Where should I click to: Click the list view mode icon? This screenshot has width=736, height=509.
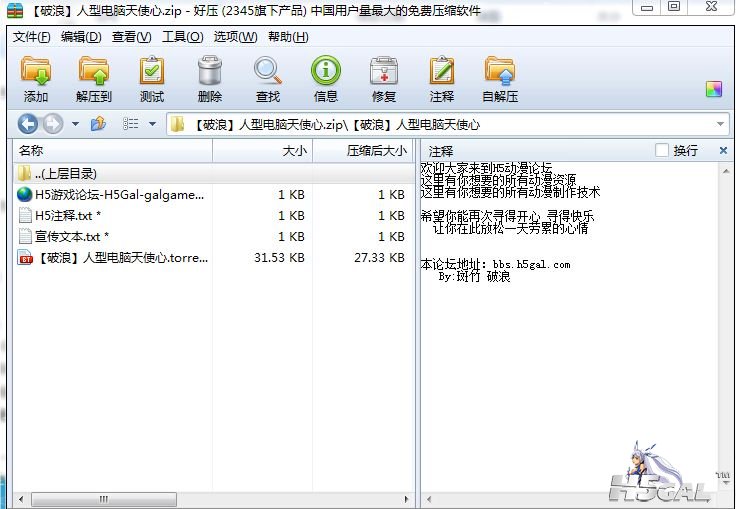pos(130,124)
